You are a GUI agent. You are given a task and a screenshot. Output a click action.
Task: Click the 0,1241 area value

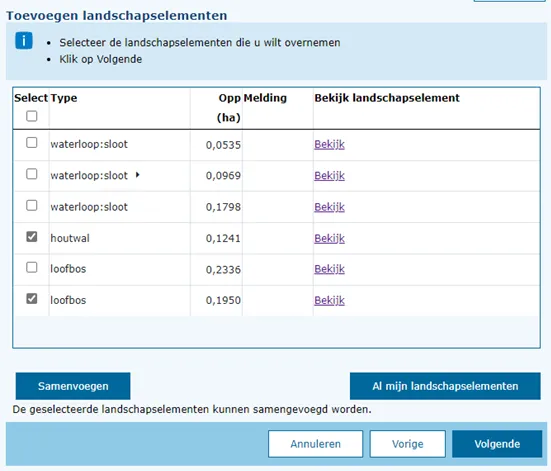click(x=223, y=238)
